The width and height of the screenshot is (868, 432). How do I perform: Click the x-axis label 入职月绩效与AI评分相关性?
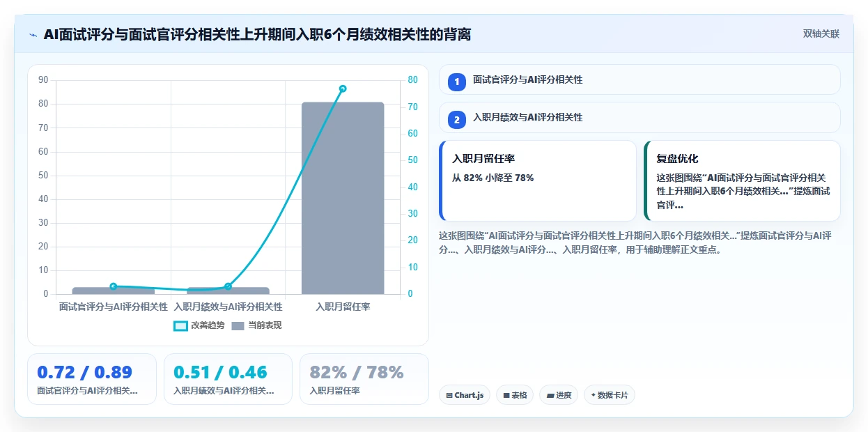(228, 306)
